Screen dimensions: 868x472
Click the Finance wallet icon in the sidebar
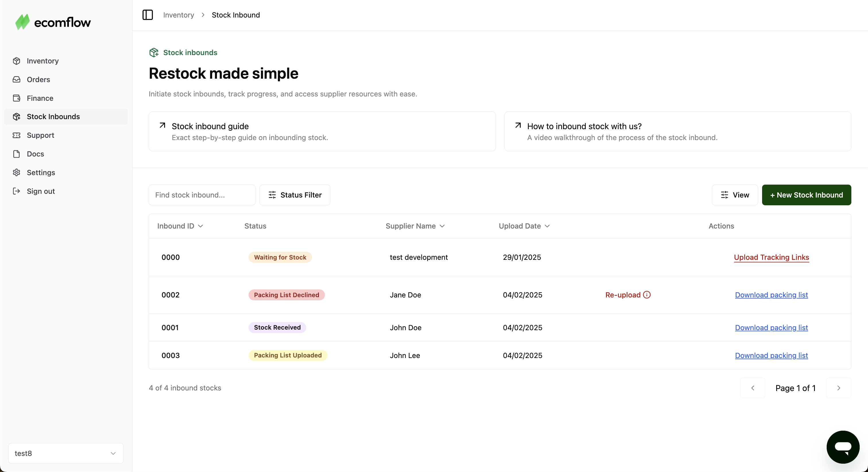coord(17,98)
